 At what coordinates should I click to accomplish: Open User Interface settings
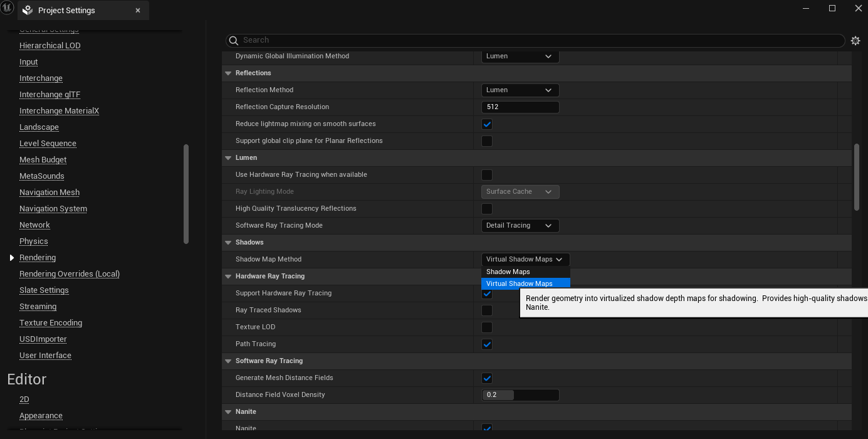(46, 356)
